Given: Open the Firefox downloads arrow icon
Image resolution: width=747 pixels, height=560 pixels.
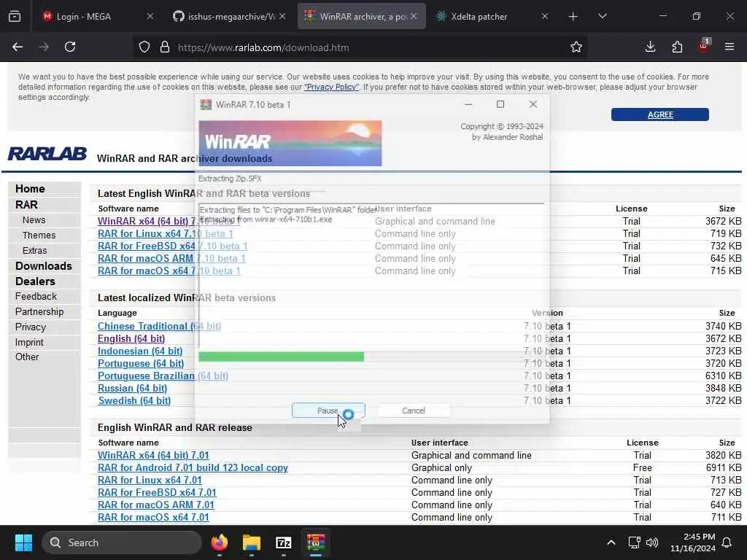Looking at the screenshot, I should (x=650, y=47).
